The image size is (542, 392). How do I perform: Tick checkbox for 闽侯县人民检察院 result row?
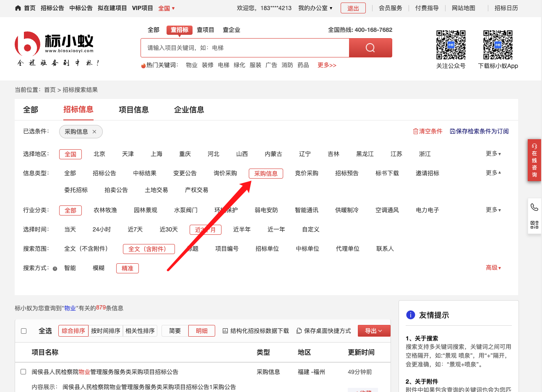coord(23,372)
